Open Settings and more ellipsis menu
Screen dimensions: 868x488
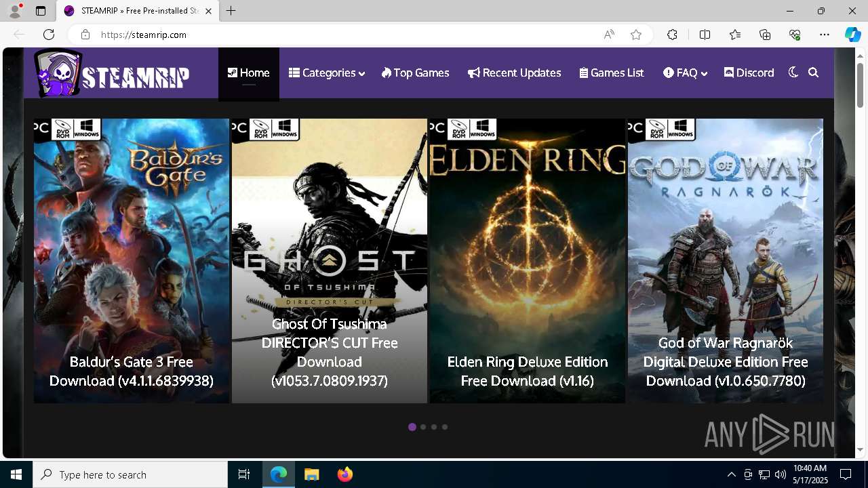pyautogui.click(x=825, y=35)
